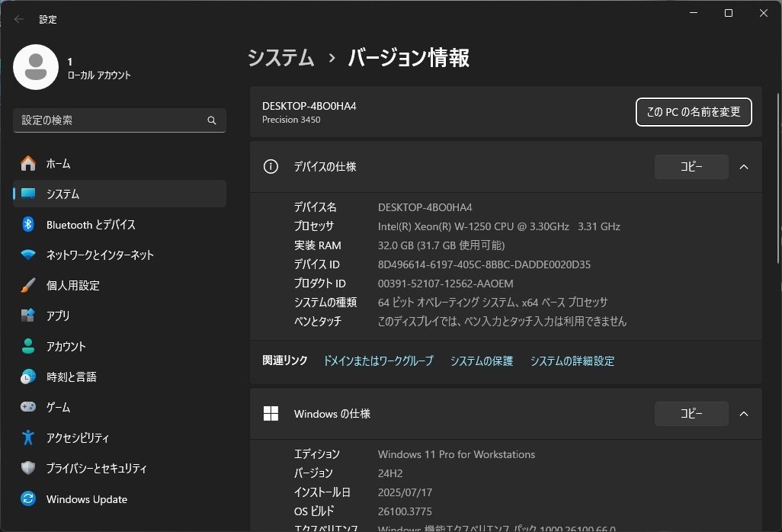The width and height of the screenshot is (782, 532).
Task: Open アプリ settings page
Action: [x=120, y=316]
